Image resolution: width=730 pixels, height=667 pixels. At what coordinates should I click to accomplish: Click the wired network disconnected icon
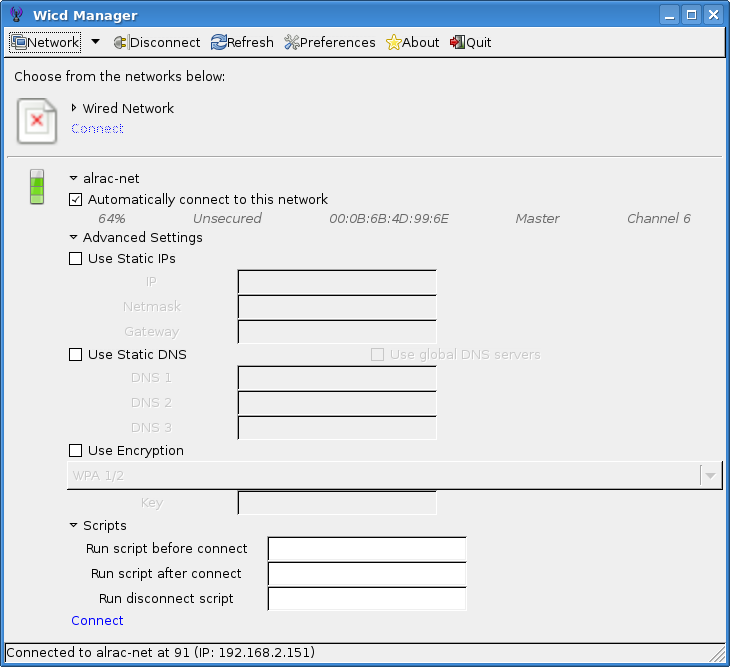[x=37, y=121]
